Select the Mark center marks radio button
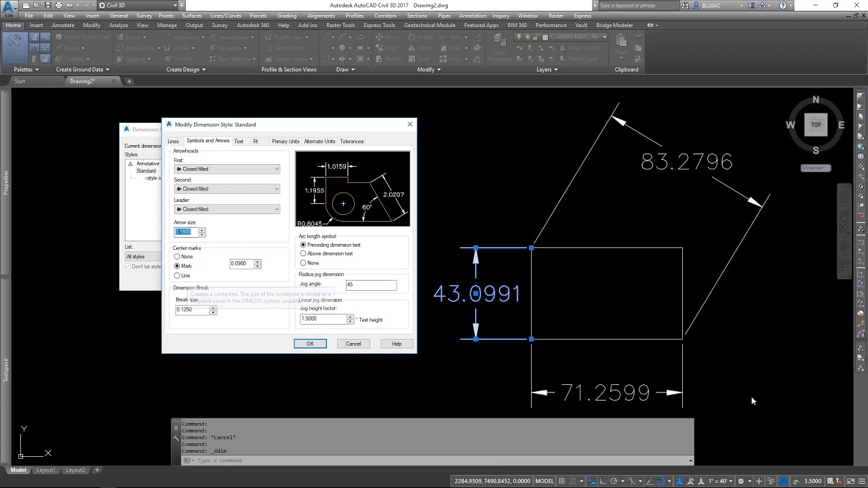Viewport: 868px width, 488px height. tap(177, 266)
